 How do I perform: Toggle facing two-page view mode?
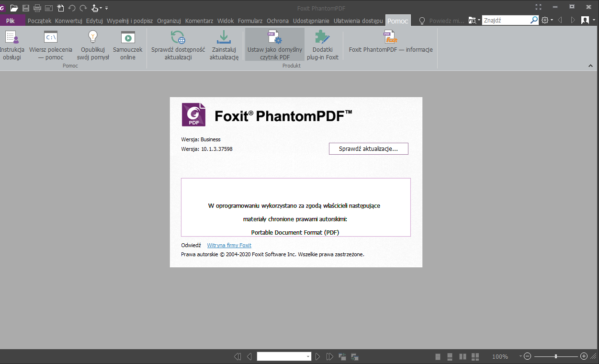click(463, 356)
